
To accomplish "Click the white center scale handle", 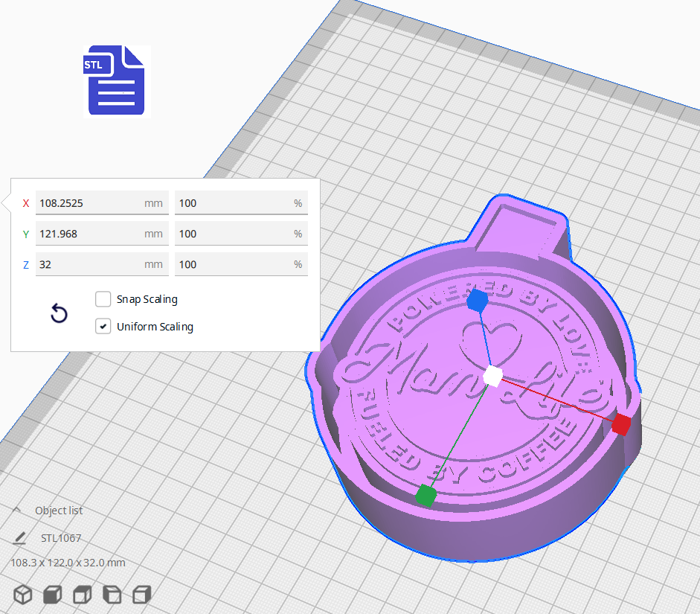I will 493,377.
